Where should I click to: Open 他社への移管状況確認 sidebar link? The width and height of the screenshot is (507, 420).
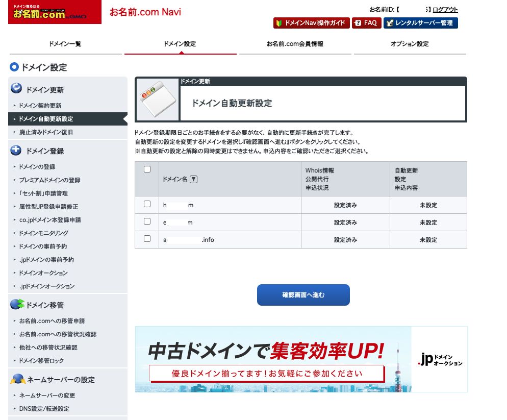(x=48, y=347)
